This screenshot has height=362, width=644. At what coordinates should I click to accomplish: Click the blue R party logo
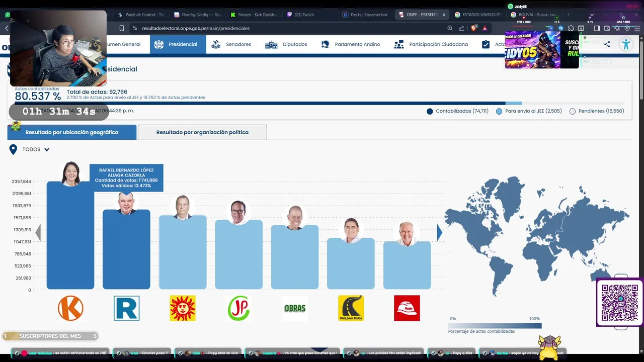pos(126,308)
